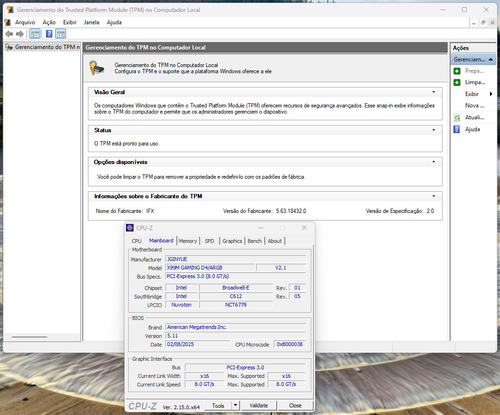Click the Bus Specs PCI-Express 3.0 value
500x415 pixels.
coord(235,276)
